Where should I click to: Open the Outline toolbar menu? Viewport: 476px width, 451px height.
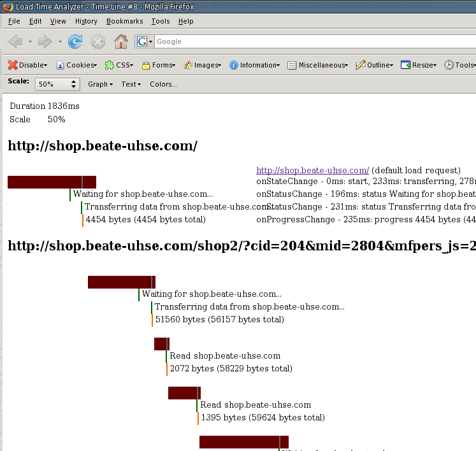click(374, 65)
